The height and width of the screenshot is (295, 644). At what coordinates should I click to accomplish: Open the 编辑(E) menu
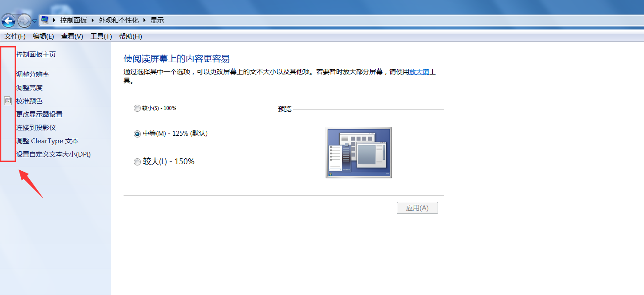point(43,36)
